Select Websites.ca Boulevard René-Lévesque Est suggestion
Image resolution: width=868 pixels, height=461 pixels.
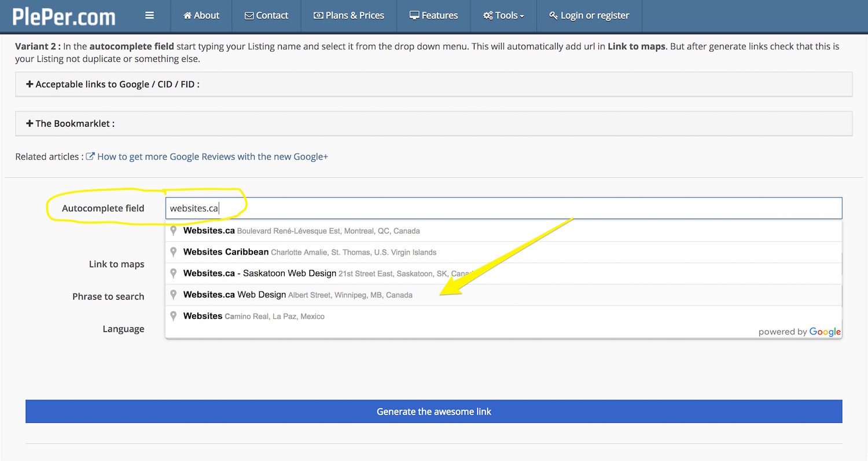tap(503, 231)
